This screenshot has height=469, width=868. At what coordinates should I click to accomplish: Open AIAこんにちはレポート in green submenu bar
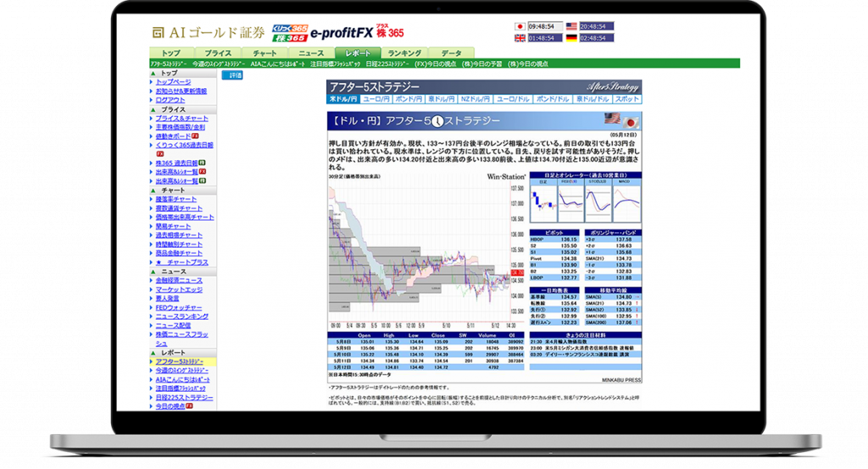(x=277, y=64)
